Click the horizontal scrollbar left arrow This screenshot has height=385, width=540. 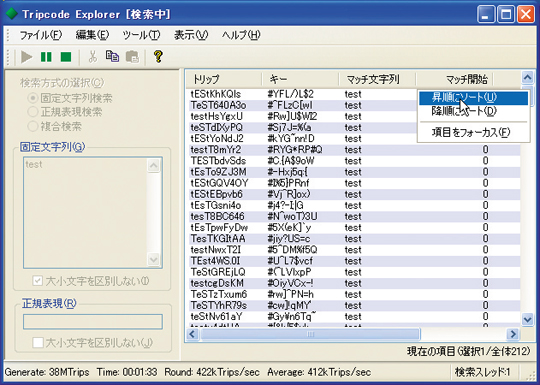coord(192,334)
